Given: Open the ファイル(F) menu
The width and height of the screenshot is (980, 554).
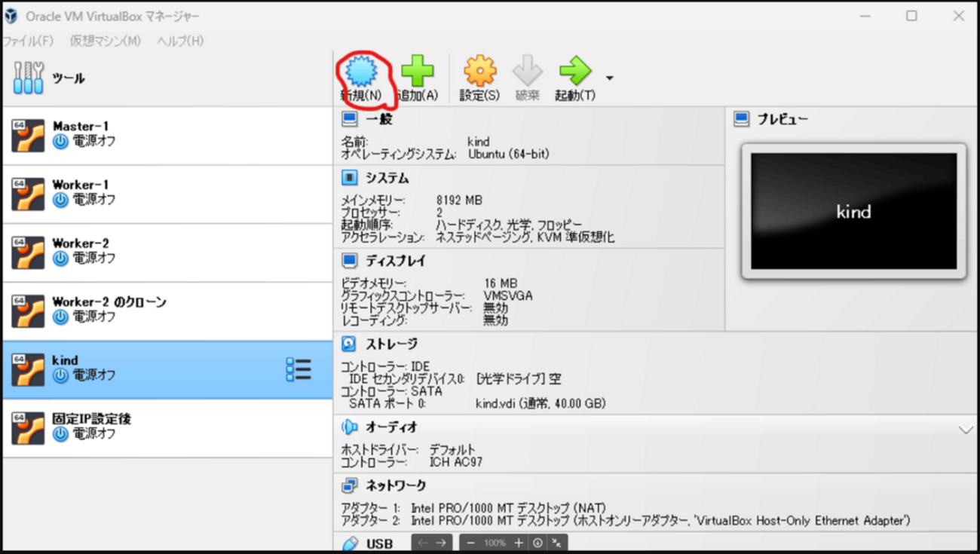Looking at the screenshot, I should (29, 41).
